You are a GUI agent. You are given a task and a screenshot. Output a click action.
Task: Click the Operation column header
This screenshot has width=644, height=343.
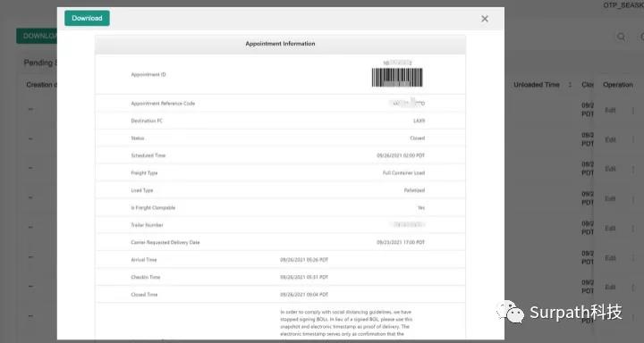(618, 85)
